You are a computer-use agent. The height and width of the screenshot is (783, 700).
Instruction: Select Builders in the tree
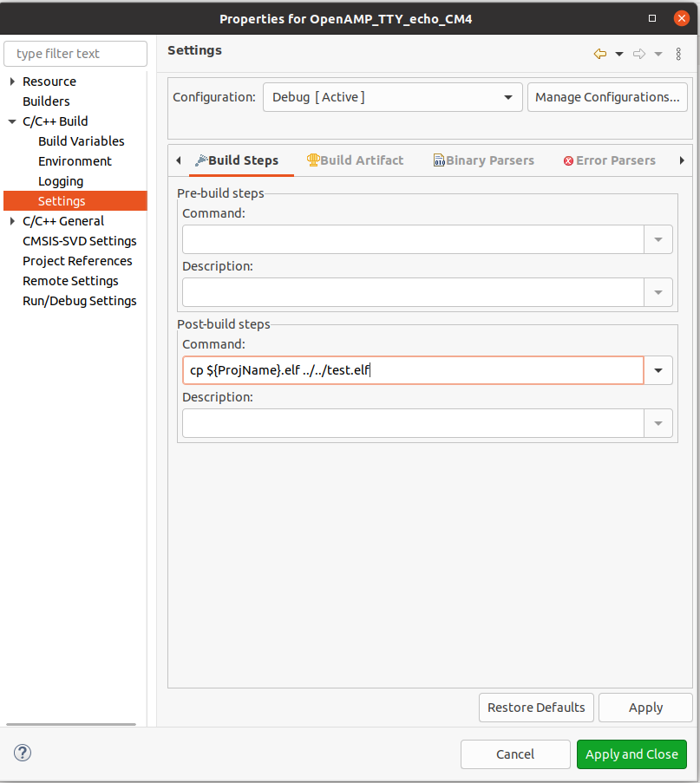click(x=46, y=101)
